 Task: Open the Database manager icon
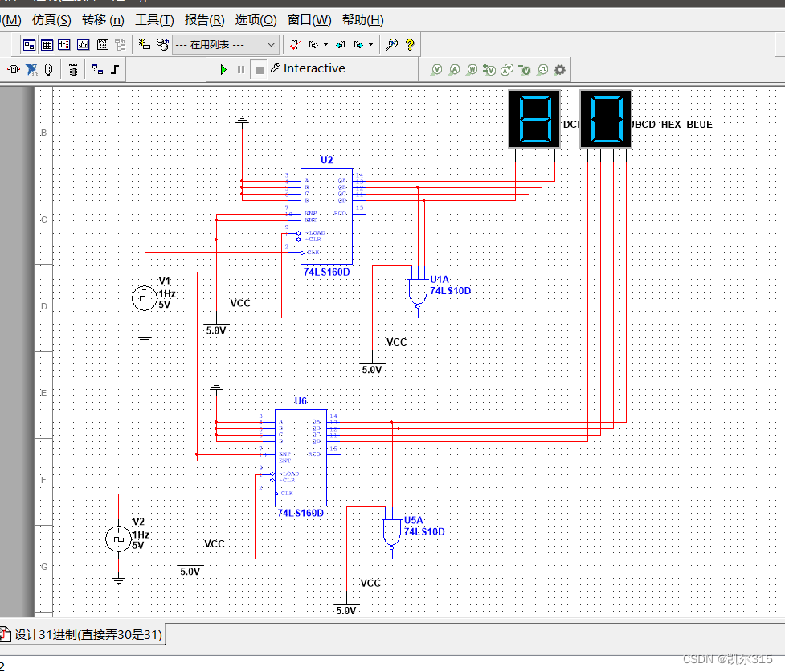pos(163,44)
